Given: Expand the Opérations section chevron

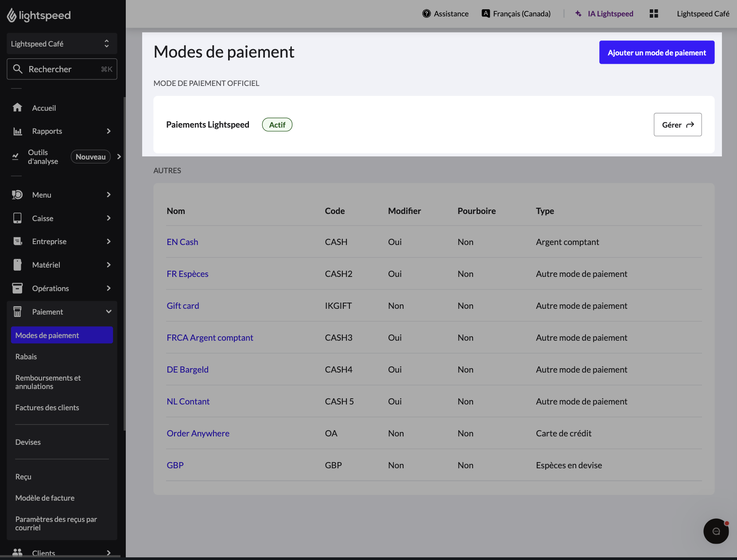Looking at the screenshot, I should [x=109, y=288].
